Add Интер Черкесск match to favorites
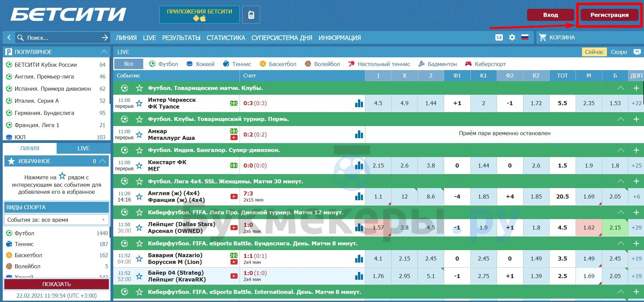This screenshot has height=302, width=644. tap(139, 103)
